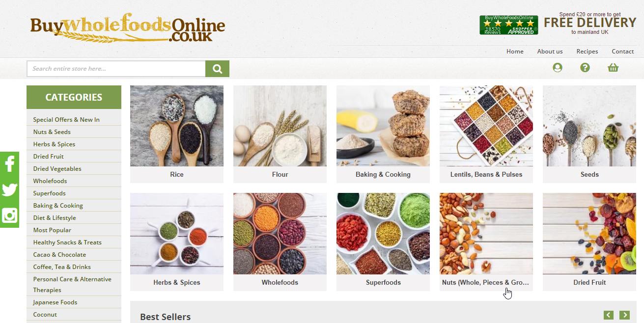Open the user account icon
The image size is (644, 323).
(557, 68)
